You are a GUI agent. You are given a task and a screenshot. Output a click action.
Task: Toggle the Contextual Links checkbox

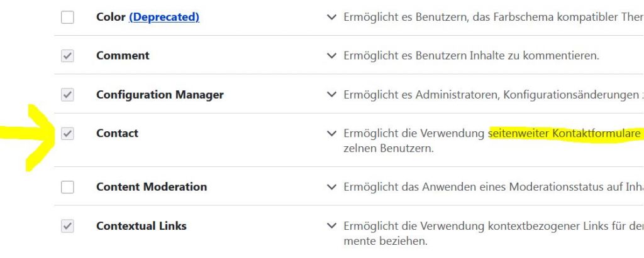pos(67,226)
